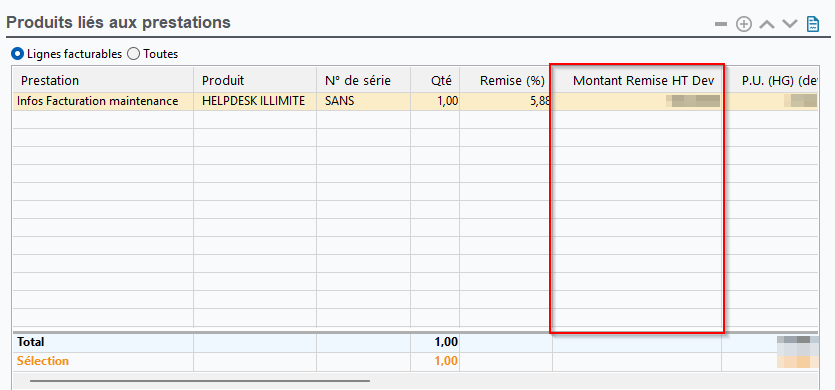Select the Infos Facturation maintenance row
The image size is (835, 390).
coord(415,101)
